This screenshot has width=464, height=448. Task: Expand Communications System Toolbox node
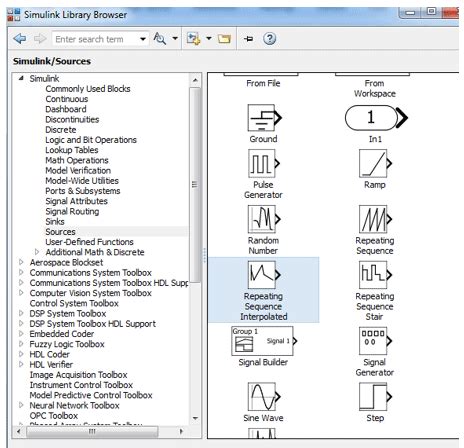click(21, 273)
